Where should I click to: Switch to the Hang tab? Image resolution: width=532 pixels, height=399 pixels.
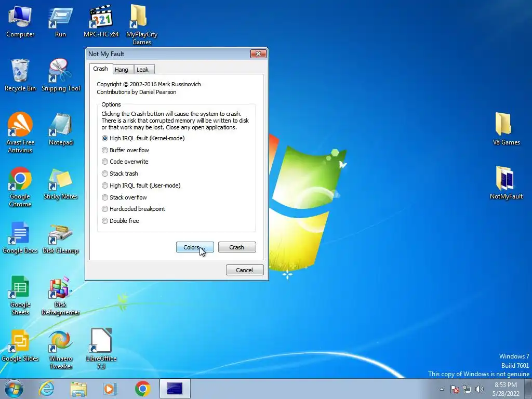pos(123,70)
